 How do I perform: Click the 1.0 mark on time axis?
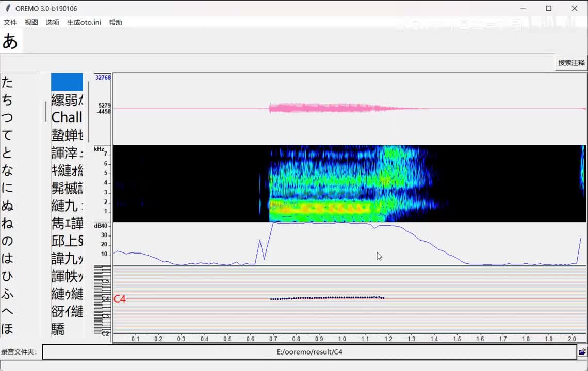coord(342,339)
